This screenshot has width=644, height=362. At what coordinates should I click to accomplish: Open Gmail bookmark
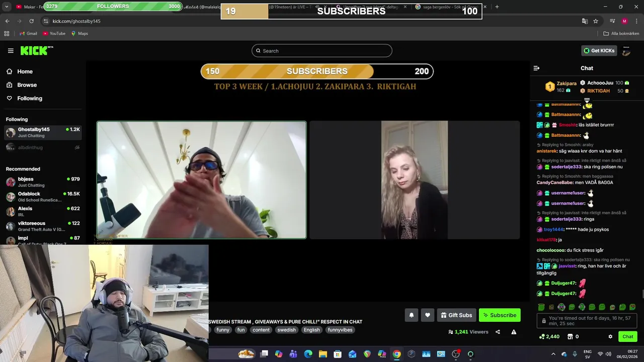coord(28,34)
